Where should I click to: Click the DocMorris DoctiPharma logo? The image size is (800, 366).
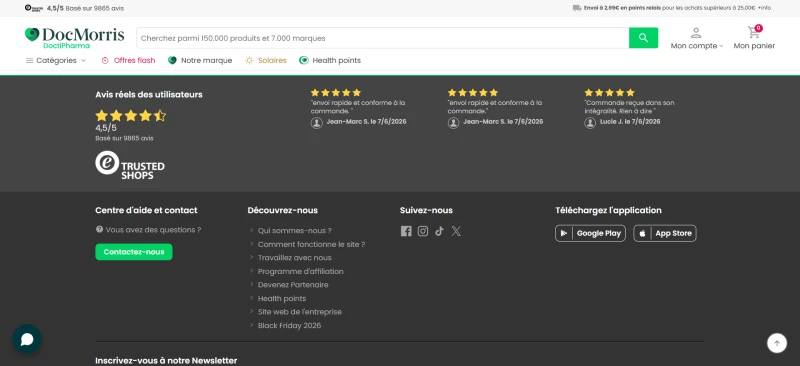click(74, 38)
